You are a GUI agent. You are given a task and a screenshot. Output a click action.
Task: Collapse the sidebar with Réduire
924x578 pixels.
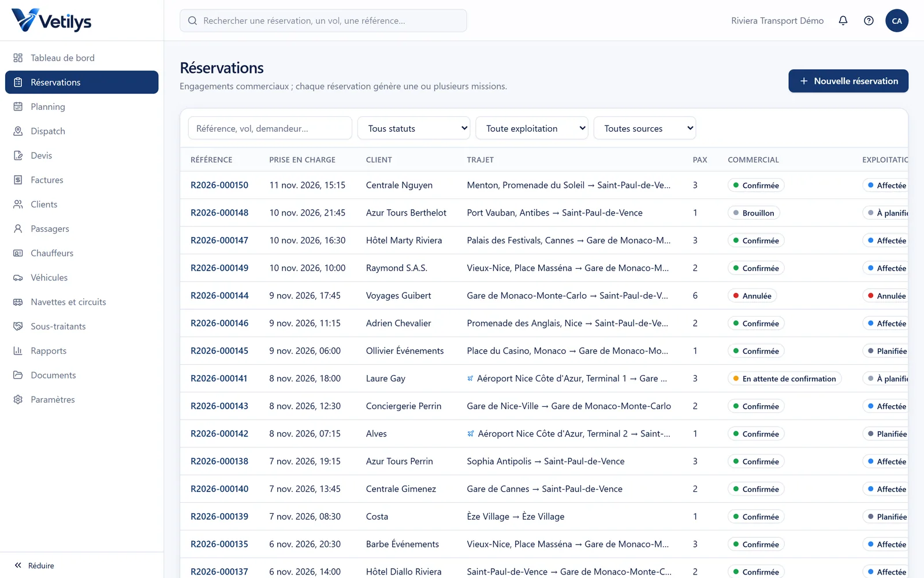pos(35,565)
